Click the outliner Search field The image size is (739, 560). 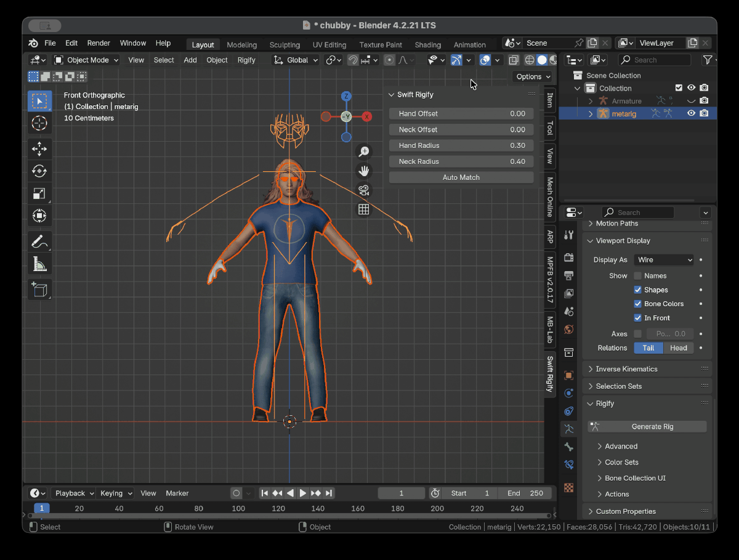click(x=655, y=60)
